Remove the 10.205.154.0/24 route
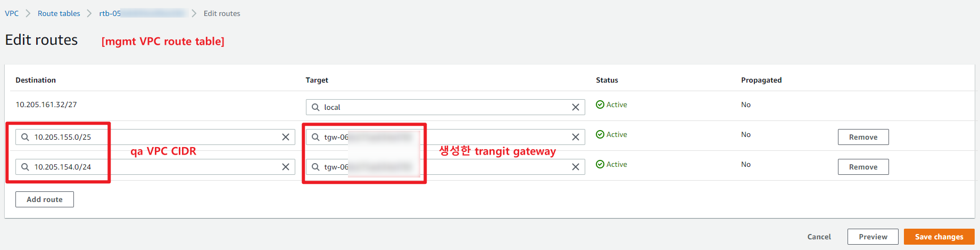 pos(863,167)
